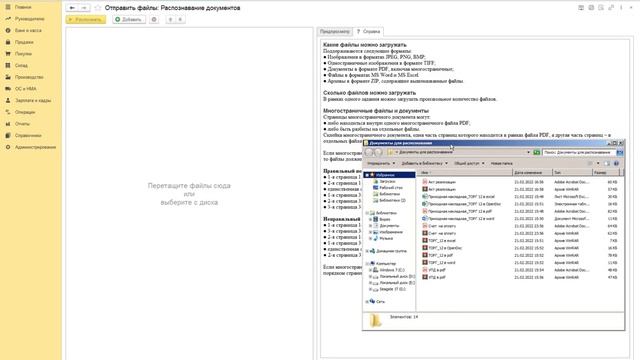Toggle the Explorer preview pane icon

tap(607, 163)
